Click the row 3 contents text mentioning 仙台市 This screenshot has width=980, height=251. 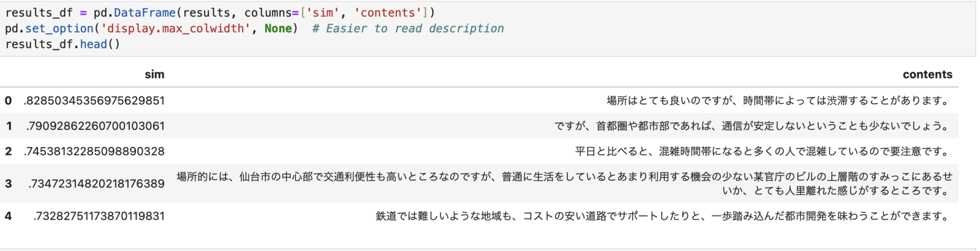point(565,184)
